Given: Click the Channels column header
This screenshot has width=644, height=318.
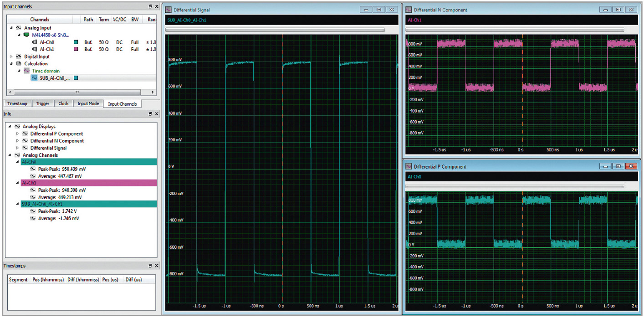Looking at the screenshot, I should [x=40, y=20].
